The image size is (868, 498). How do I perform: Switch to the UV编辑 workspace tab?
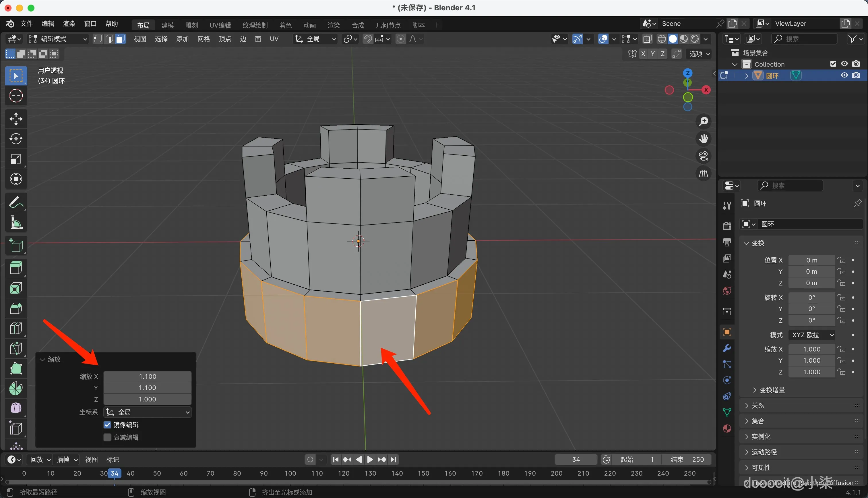220,25
